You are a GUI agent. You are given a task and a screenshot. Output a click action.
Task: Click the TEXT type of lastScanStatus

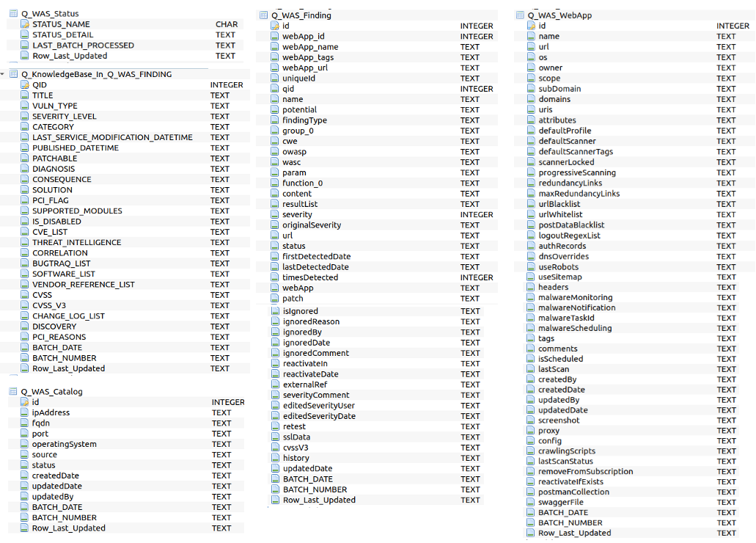[x=726, y=462]
